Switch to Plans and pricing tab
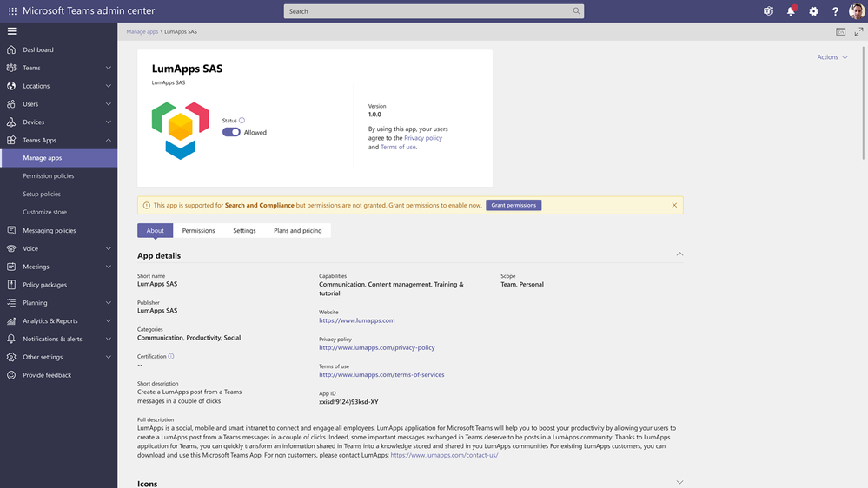The height and width of the screenshot is (488, 868). point(298,231)
